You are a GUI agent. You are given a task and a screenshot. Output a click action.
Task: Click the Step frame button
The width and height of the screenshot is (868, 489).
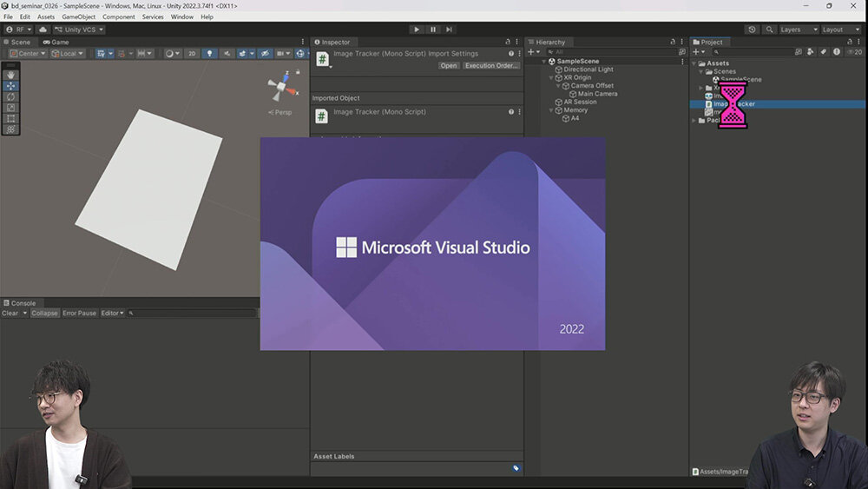coord(449,30)
